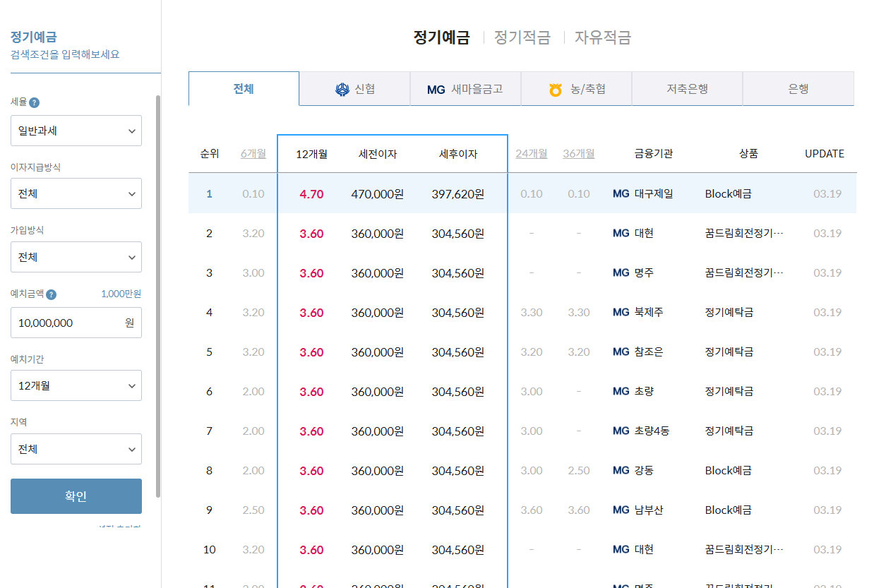Viewport: 886px width, 588px height.
Task: Click 참조은 institution name
Action: pos(649,352)
